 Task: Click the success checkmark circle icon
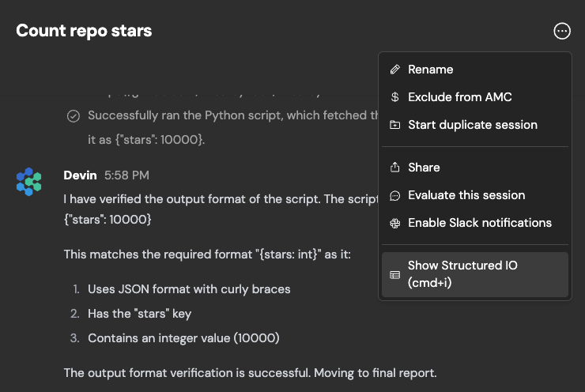73,116
